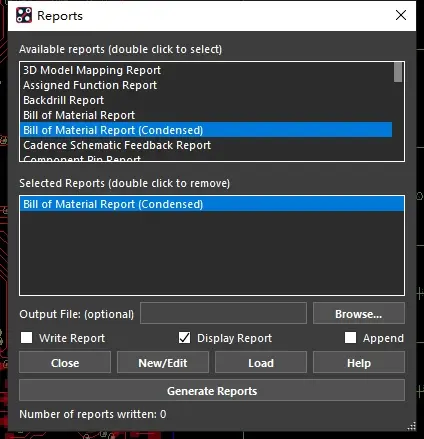The width and height of the screenshot is (424, 439).
Task: Pick the Bill of Material Report entry
Action: pos(79,115)
